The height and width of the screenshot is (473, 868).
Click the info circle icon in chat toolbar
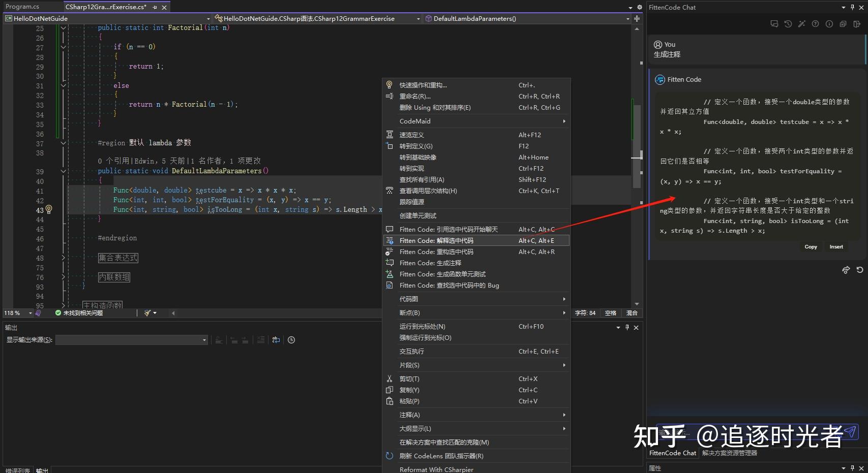pyautogui.click(x=830, y=24)
